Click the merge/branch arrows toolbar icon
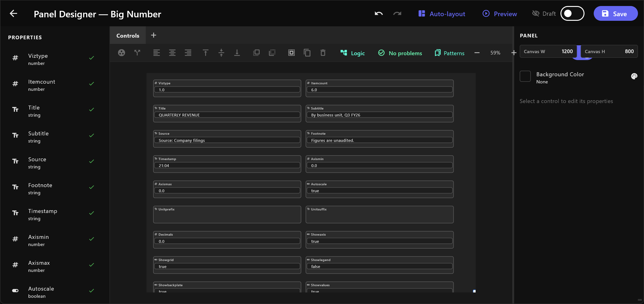 pyautogui.click(x=137, y=53)
